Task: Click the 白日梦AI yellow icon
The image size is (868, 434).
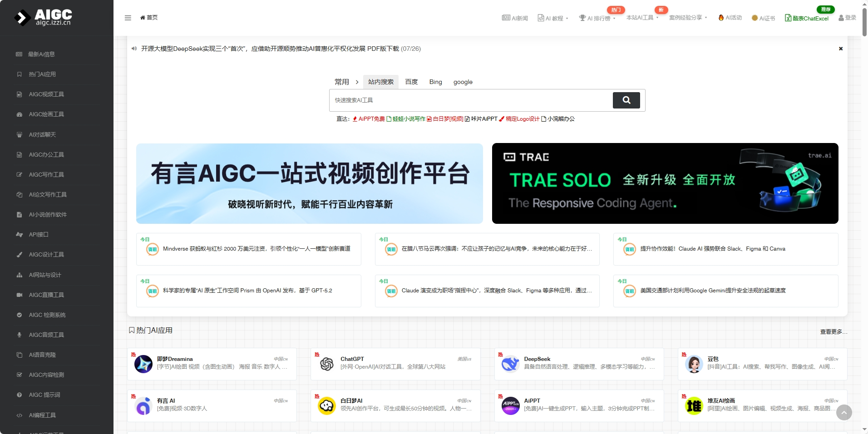Action: [327, 405]
